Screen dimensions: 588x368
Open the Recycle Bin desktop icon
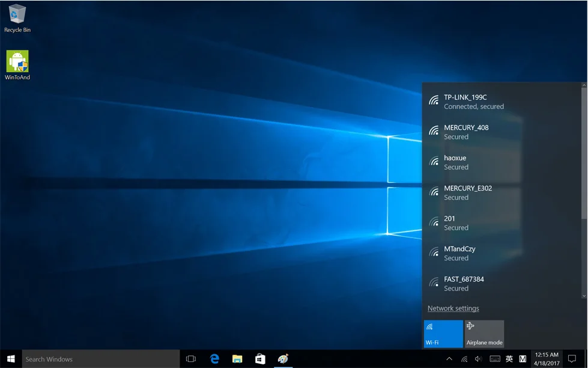pos(17,17)
